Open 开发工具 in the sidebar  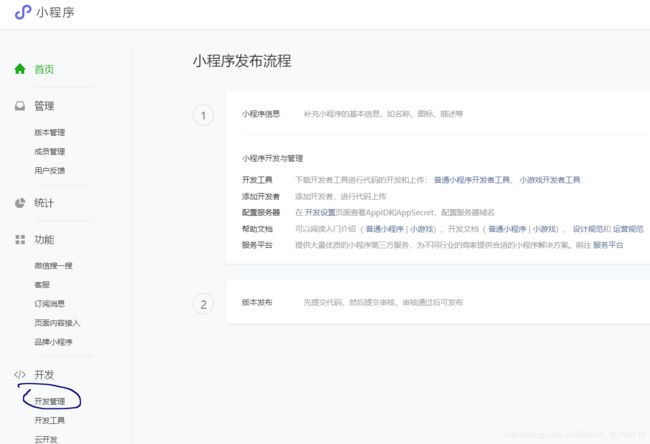coord(50,420)
